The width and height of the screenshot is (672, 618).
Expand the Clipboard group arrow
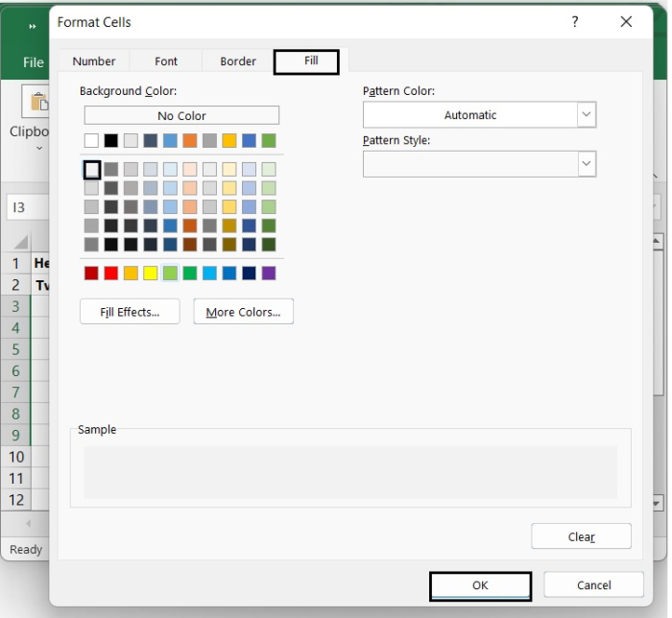(39, 148)
